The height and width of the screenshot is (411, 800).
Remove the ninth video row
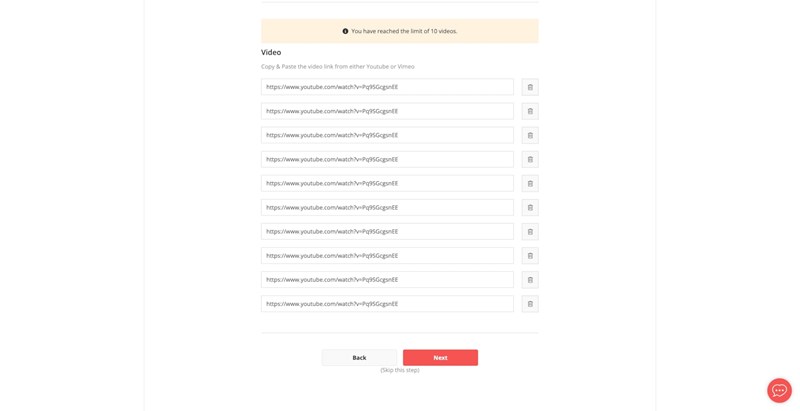click(x=530, y=279)
